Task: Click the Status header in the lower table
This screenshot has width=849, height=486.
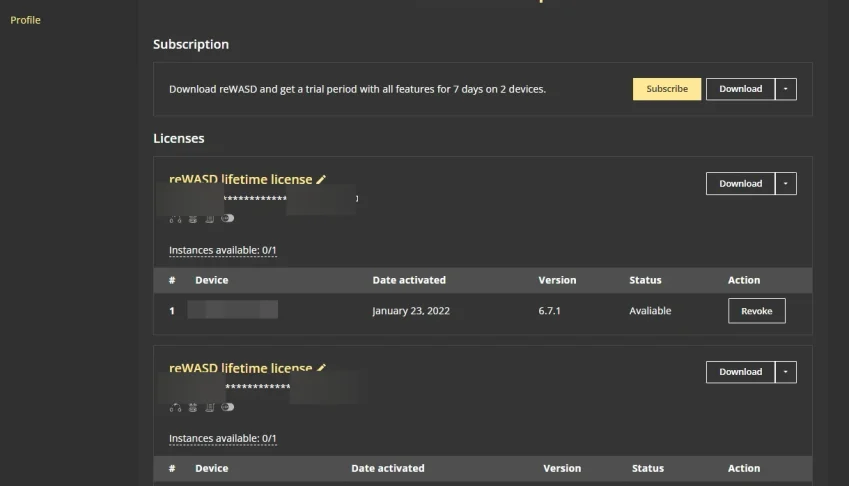Action: pos(648,468)
